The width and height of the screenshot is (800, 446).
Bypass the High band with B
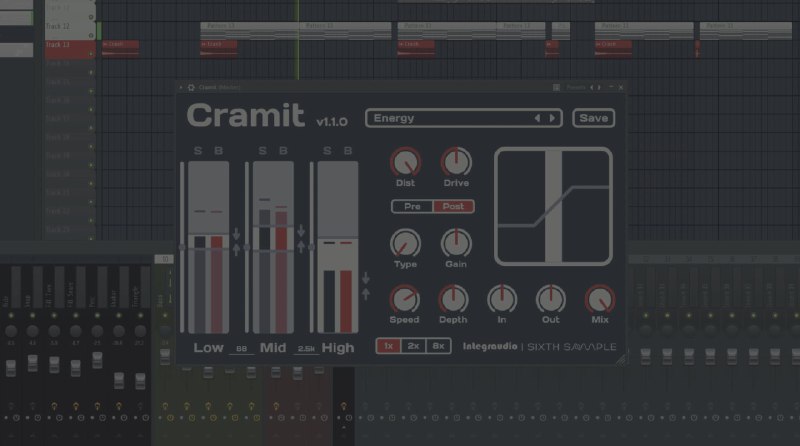tap(348, 151)
